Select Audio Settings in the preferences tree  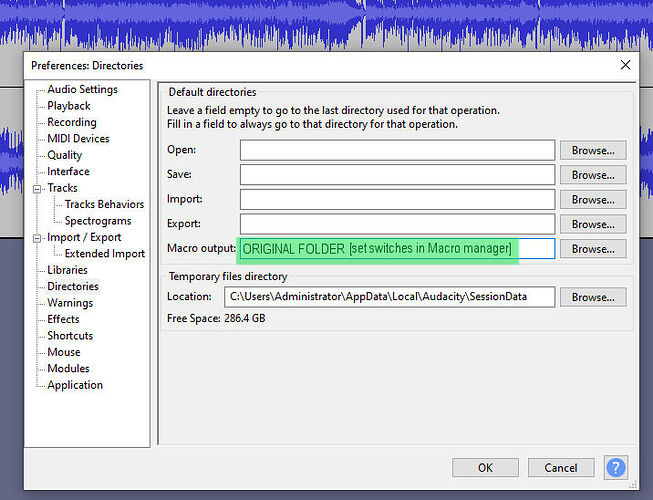82,90
